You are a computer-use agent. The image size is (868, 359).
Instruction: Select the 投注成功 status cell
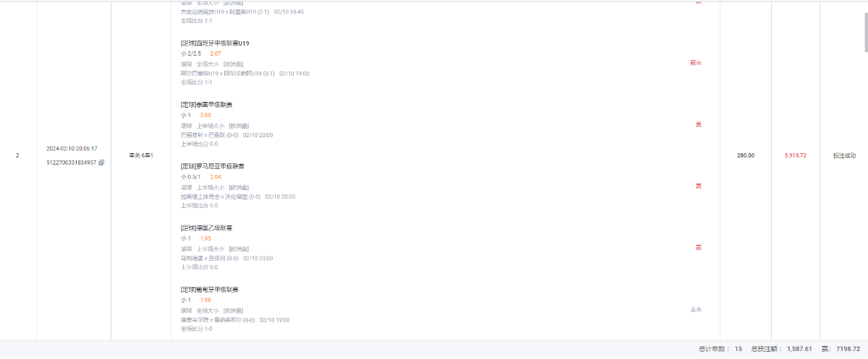[x=844, y=155]
